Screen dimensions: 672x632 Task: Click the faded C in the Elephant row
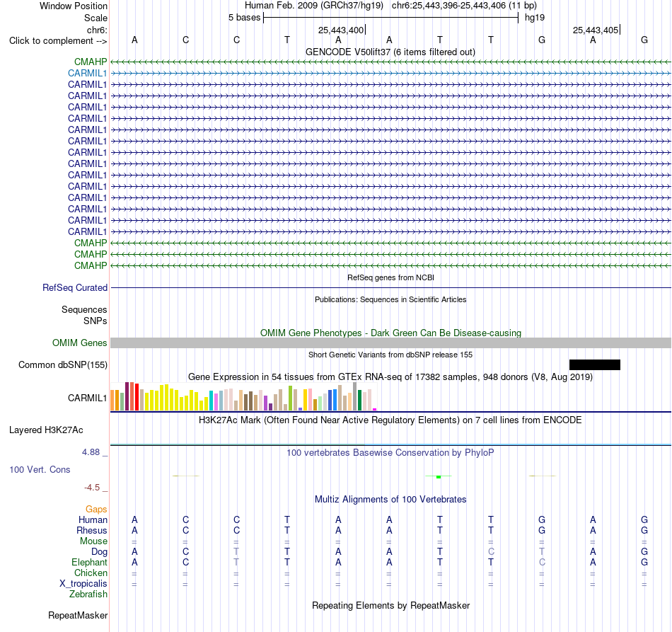542,562
